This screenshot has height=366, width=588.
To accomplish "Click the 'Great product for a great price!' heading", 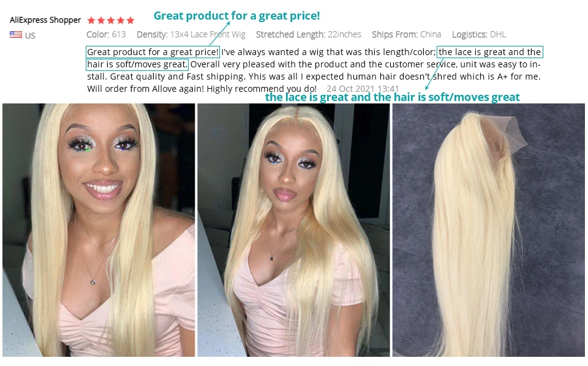I will (236, 16).
